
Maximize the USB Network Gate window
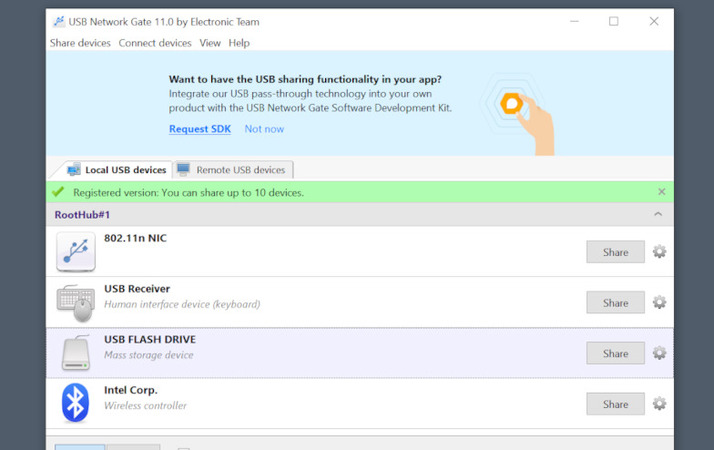point(613,21)
